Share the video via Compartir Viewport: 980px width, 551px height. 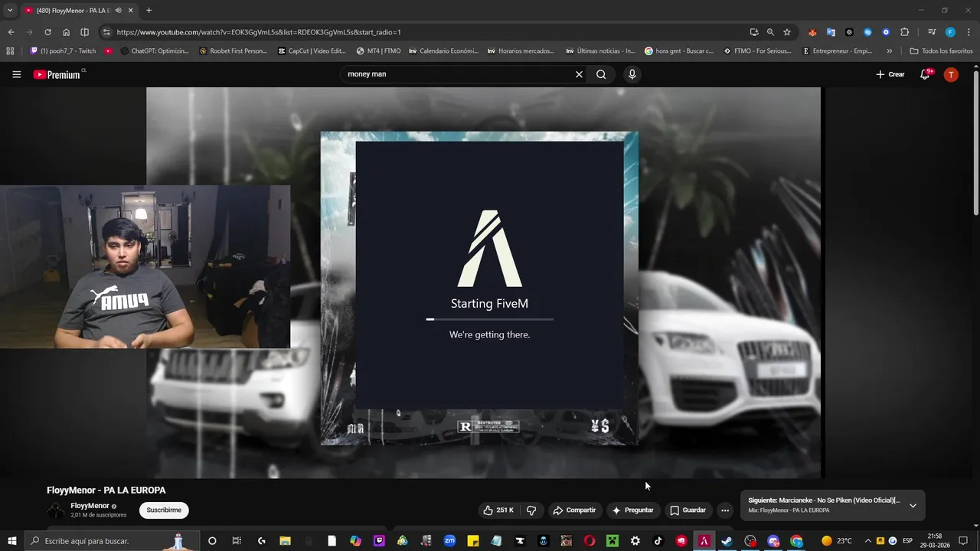pos(574,510)
